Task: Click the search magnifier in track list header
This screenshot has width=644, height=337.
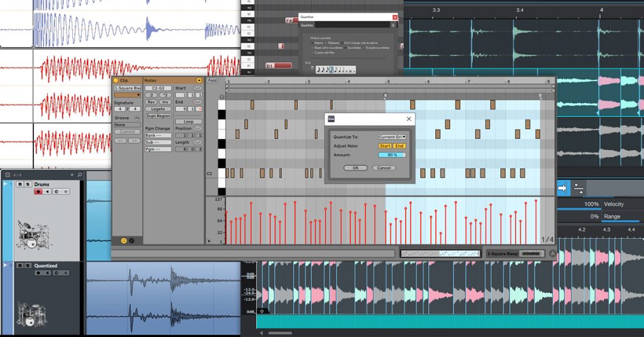Action: (x=80, y=175)
